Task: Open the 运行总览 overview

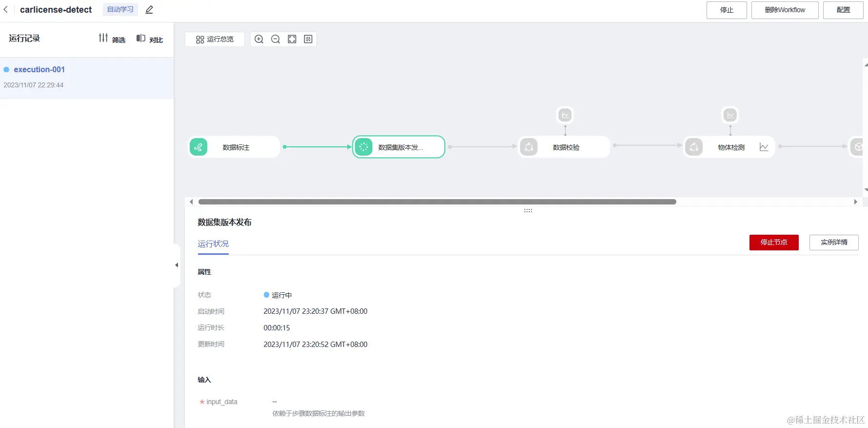Action: point(215,39)
